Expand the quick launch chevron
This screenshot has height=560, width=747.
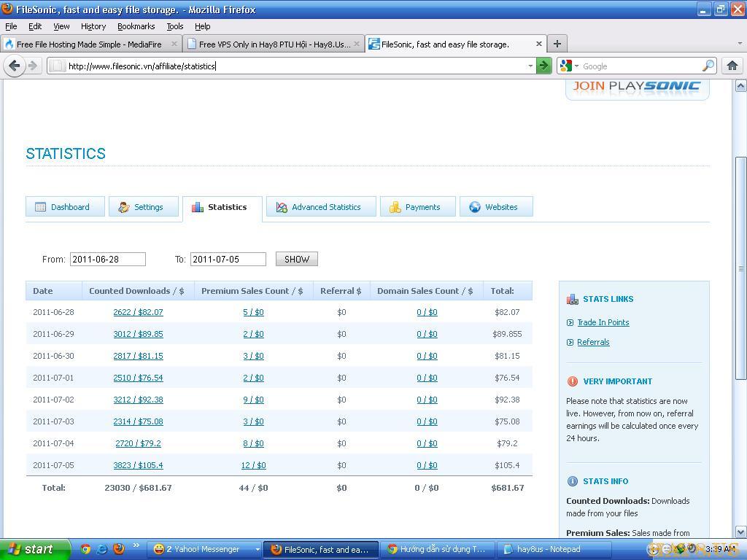pyautogui.click(x=136, y=545)
